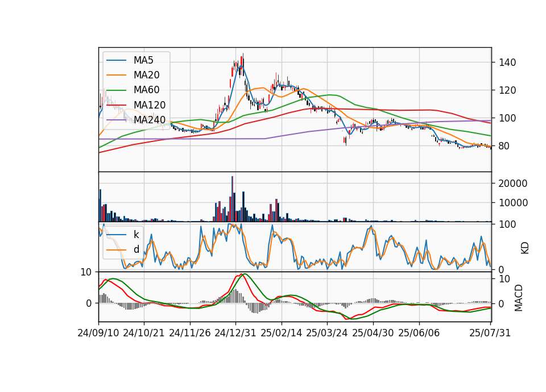Screen dimensions: 546x392
Task: Click the 25/04/30 date label
Action: pos(373,333)
